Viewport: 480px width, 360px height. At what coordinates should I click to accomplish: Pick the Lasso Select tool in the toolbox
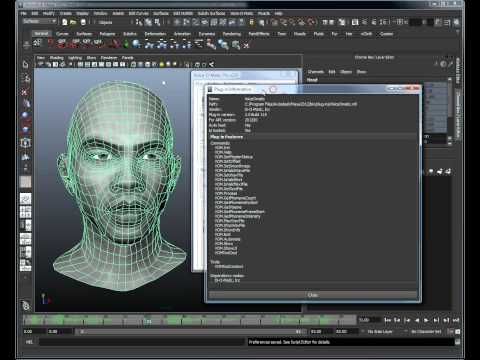26,78
